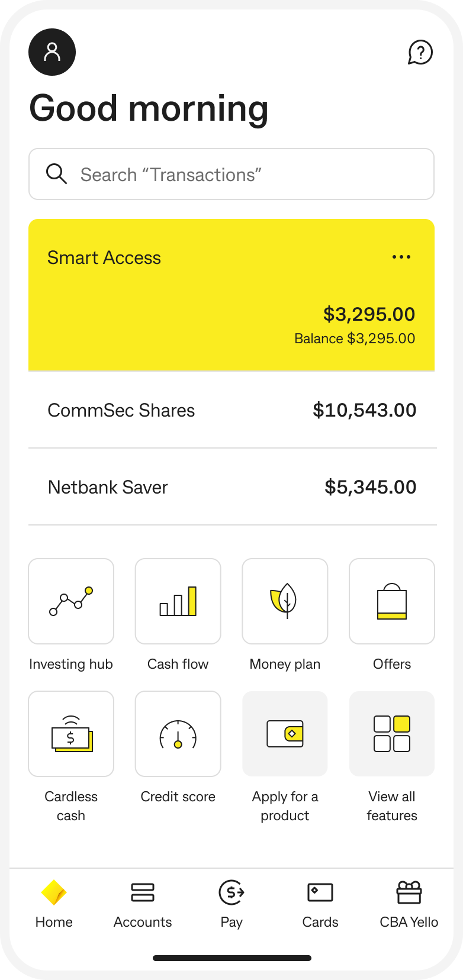This screenshot has height=980, width=463.
Task: Switch to the Accounts tab
Action: pyautogui.click(x=143, y=903)
